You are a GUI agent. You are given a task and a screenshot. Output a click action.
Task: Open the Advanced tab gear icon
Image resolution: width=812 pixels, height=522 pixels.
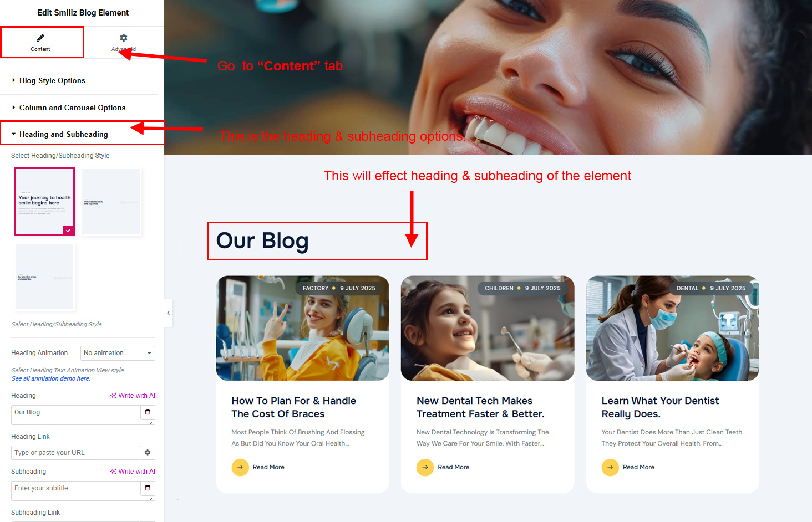pos(124,38)
